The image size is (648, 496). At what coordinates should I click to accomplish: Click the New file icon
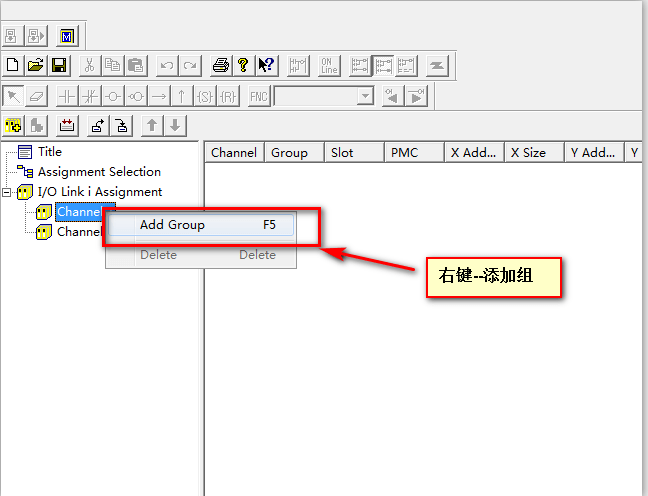coord(13,66)
